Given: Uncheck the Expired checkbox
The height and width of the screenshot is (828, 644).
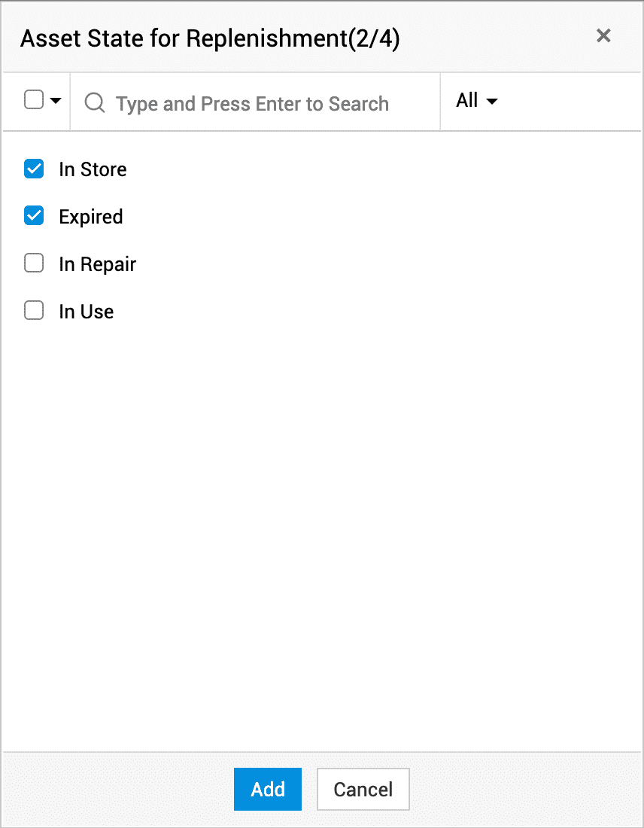Looking at the screenshot, I should [34, 217].
